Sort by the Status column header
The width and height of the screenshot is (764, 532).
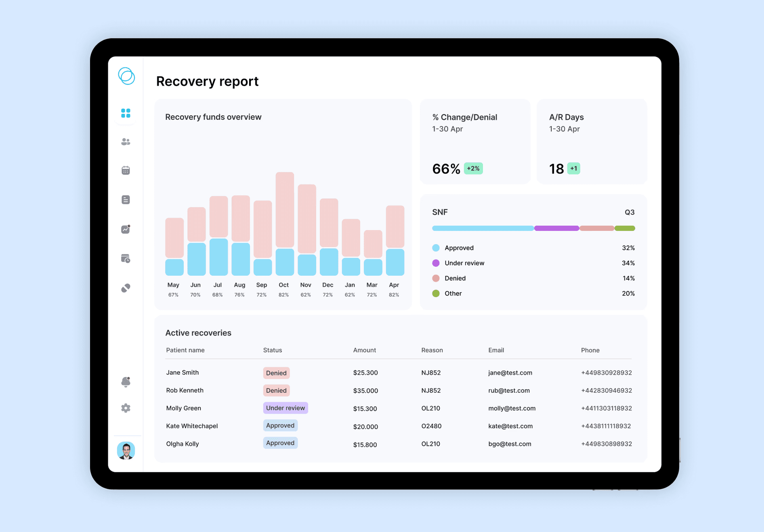(273, 350)
